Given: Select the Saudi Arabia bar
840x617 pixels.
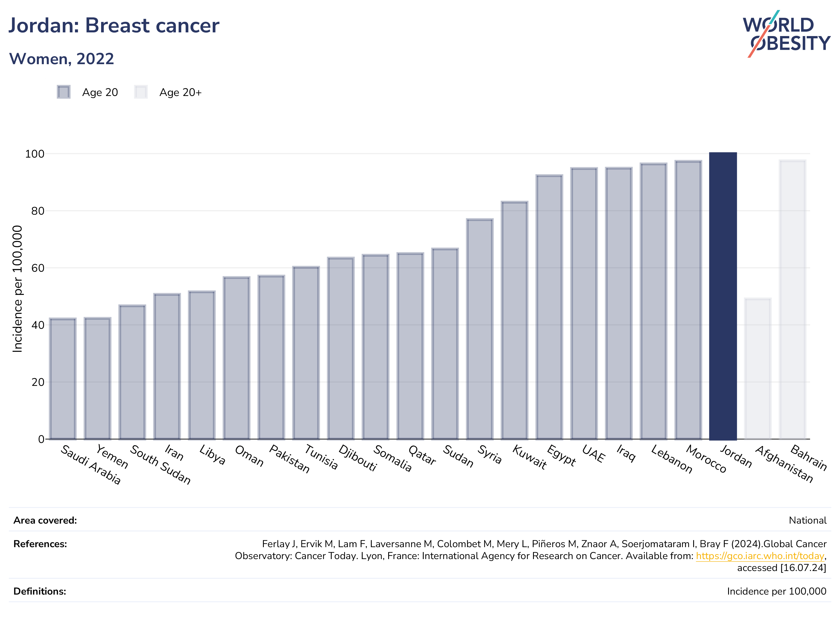Looking at the screenshot, I should [63, 379].
